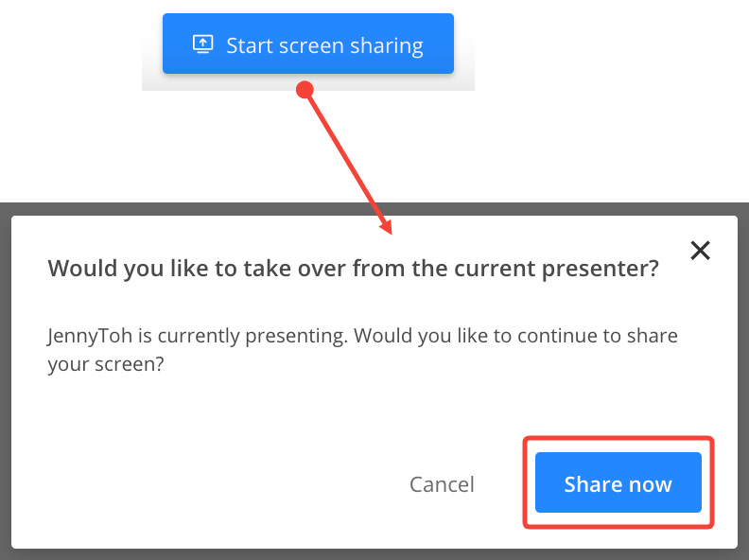Screen dimensions: 749x560
Task: Click the dark backdrop strip above the dialog
Action: [x=191, y=209]
